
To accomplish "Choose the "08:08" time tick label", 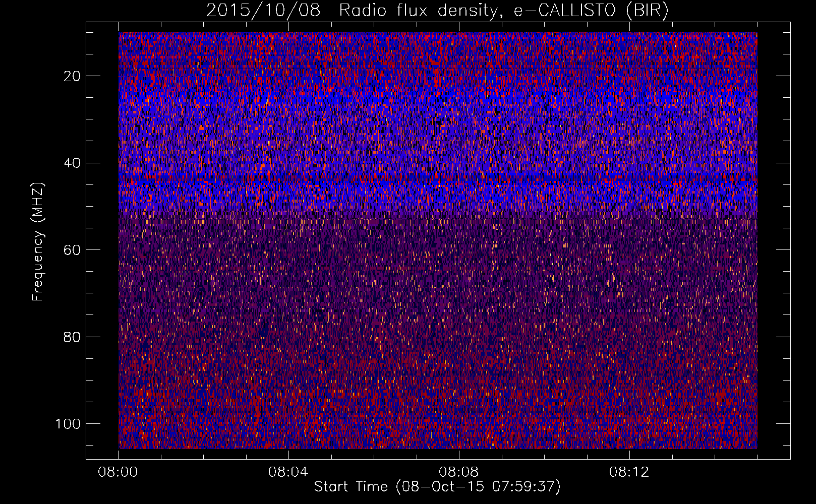I will pyautogui.click(x=459, y=472).
